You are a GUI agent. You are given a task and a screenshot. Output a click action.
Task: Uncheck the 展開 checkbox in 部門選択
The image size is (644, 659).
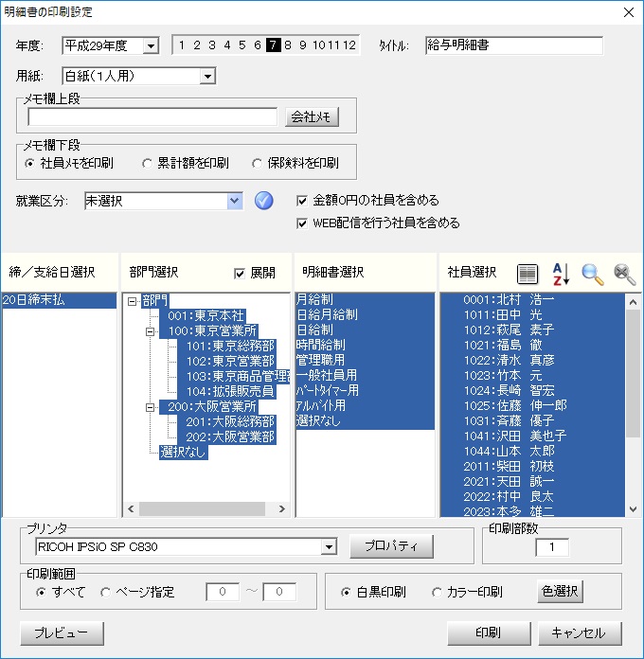coord(240,274)
